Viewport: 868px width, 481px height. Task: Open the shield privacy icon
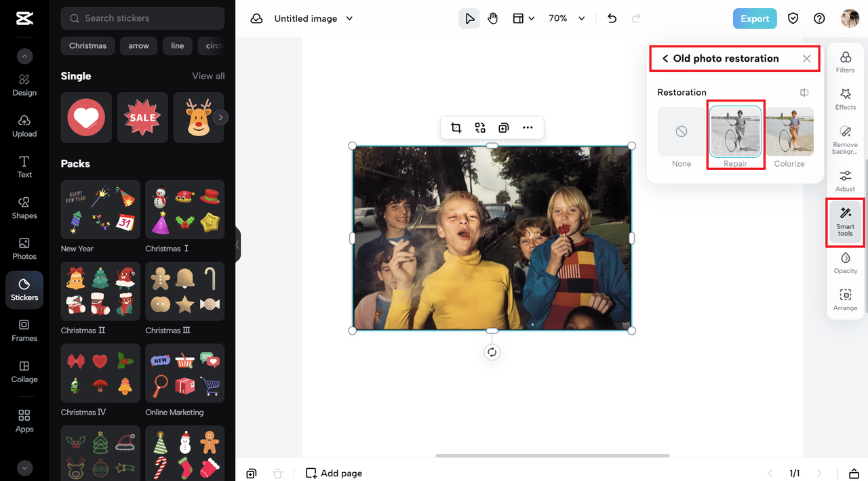coord(793,18)
